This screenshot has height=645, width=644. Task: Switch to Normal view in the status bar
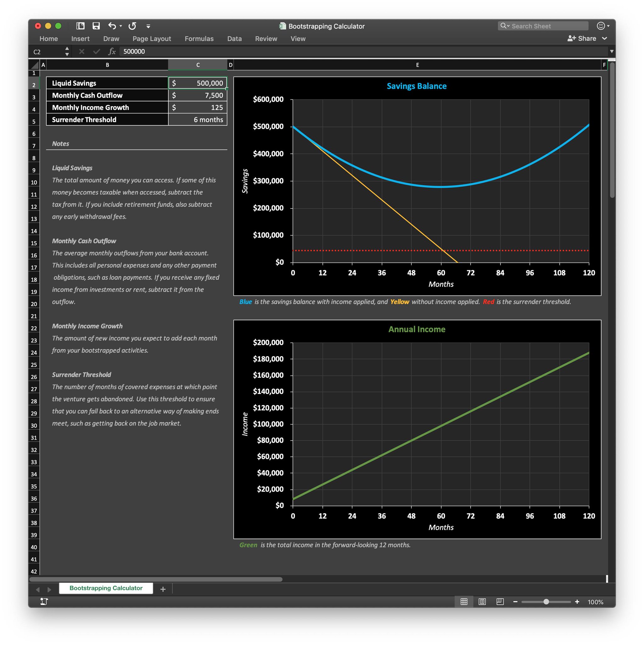[464, 602]
